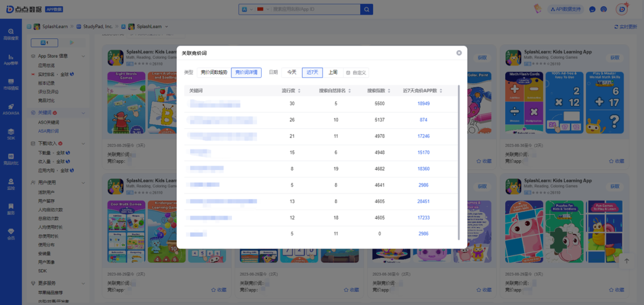Select the 竞价词数趋势 type option
Image resolution: width=644 pixels, height=305 pixels.
coord(213,72)
